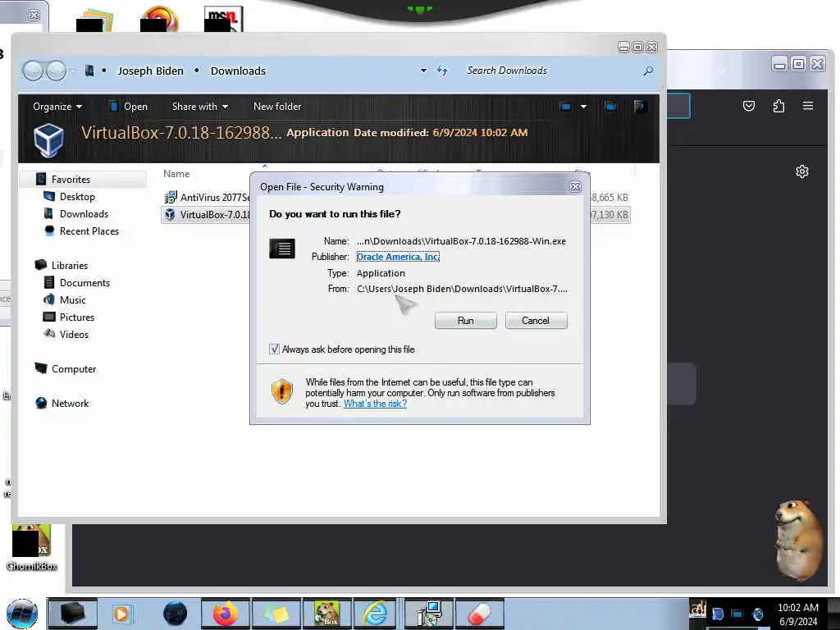
Task: Close the Security Warning dialog with X
Action: click(x=575, y=186)
